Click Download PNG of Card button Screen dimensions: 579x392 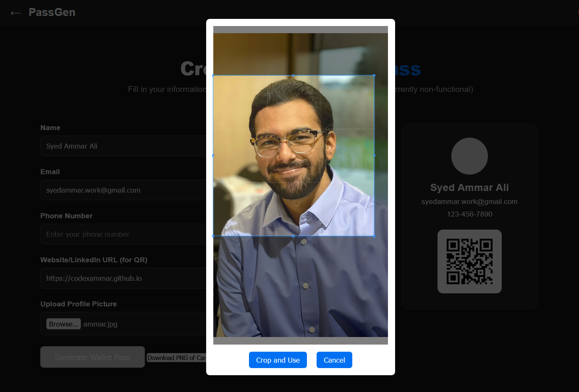pos(176,358)
